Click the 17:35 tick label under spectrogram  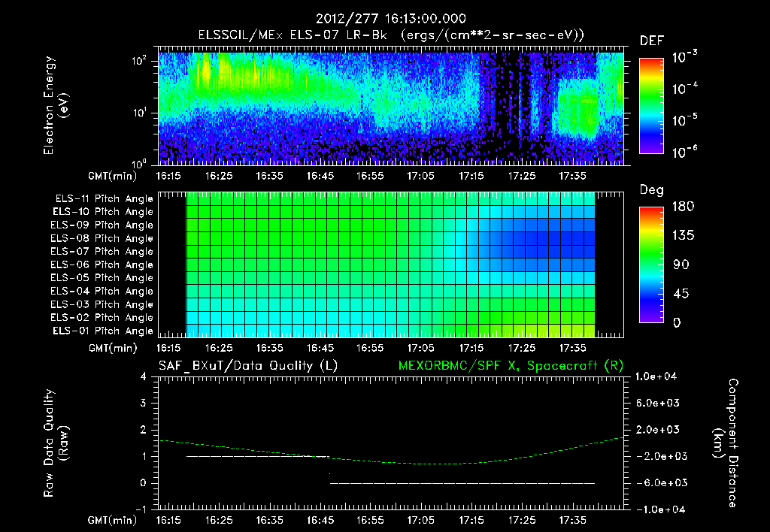[x=572, y=176]
